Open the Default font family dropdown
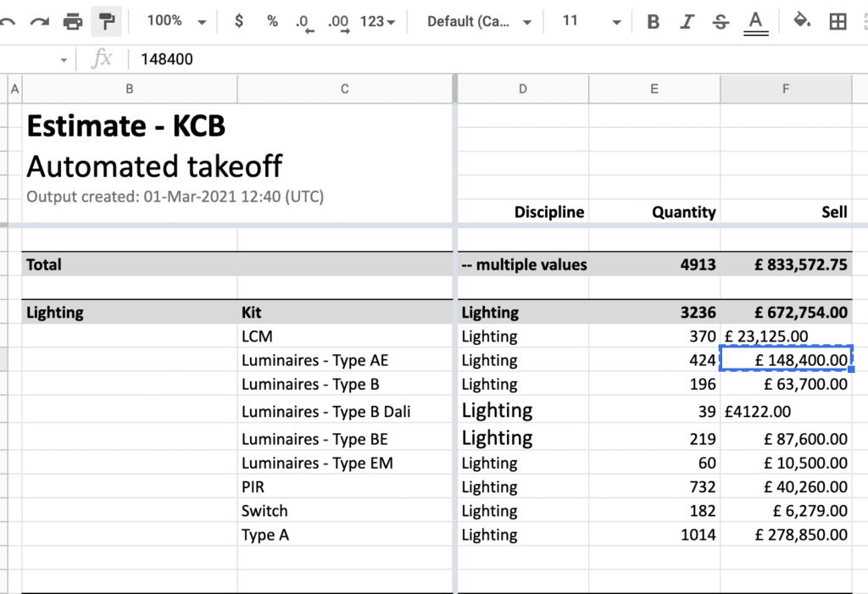Screen dimensions: 868x594 tap(478, 21)
